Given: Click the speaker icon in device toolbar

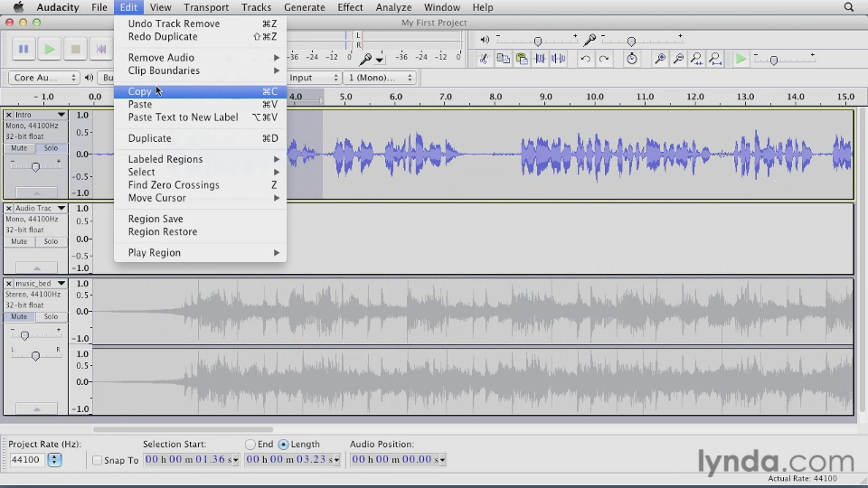Looking at the screenshot, I should 89,78.
